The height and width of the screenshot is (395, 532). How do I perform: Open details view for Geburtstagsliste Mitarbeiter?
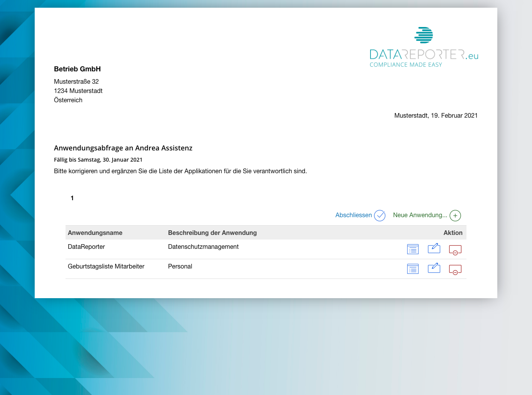[x=412, y=268]
